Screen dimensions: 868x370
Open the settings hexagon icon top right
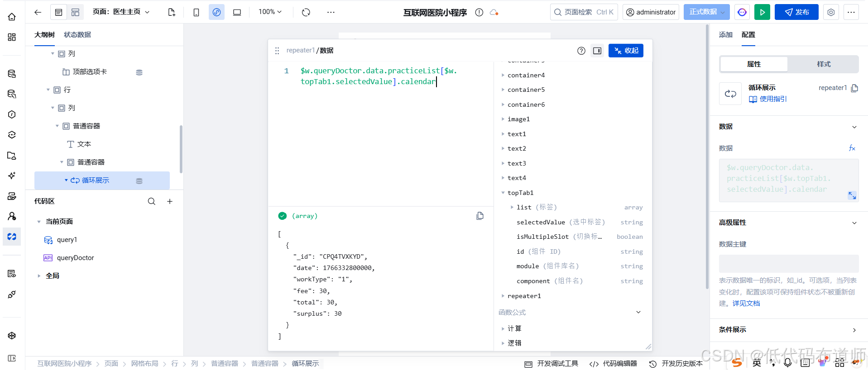click(x=831, y=12)
